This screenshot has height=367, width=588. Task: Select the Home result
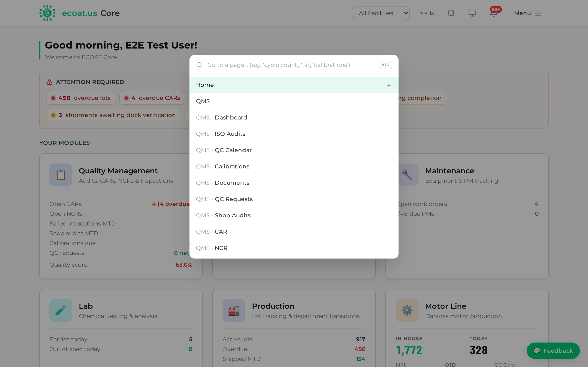(x=294, y=85)
